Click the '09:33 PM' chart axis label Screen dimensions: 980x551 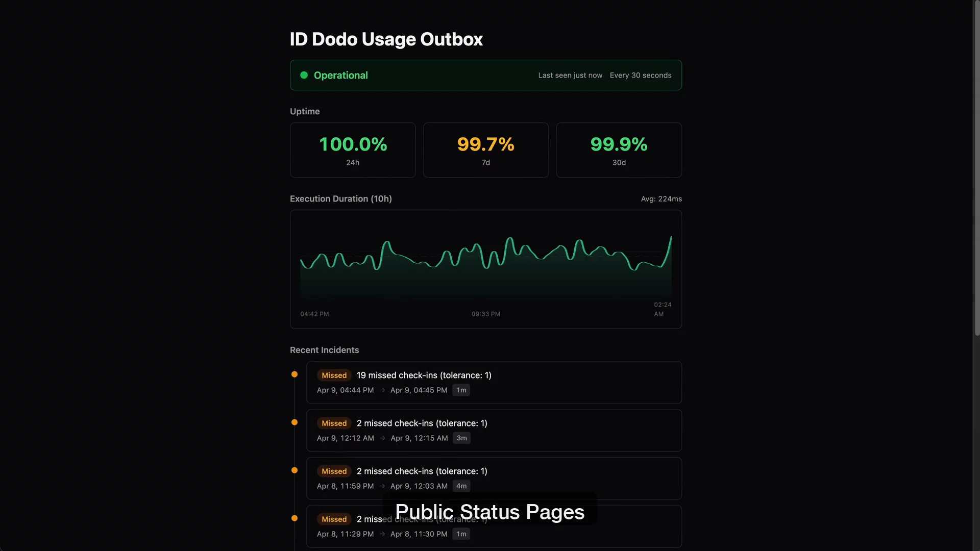coord(486,314)
